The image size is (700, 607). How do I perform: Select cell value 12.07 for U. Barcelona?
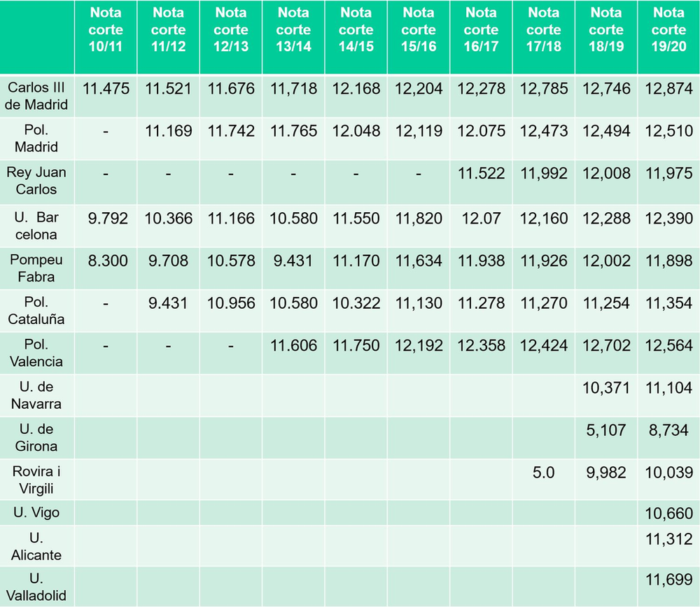pyautogui.click(x=481, y=219)
